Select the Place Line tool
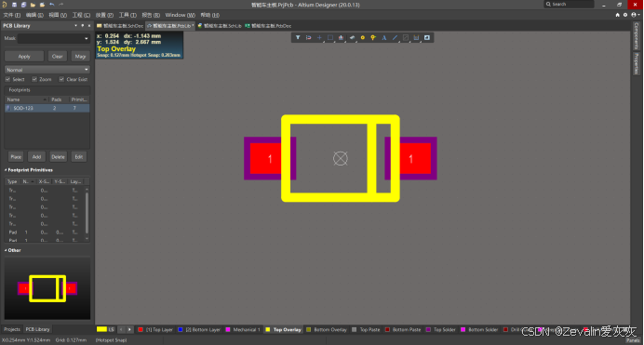Screen dimensions: 644x345 (x=395, y=38)
